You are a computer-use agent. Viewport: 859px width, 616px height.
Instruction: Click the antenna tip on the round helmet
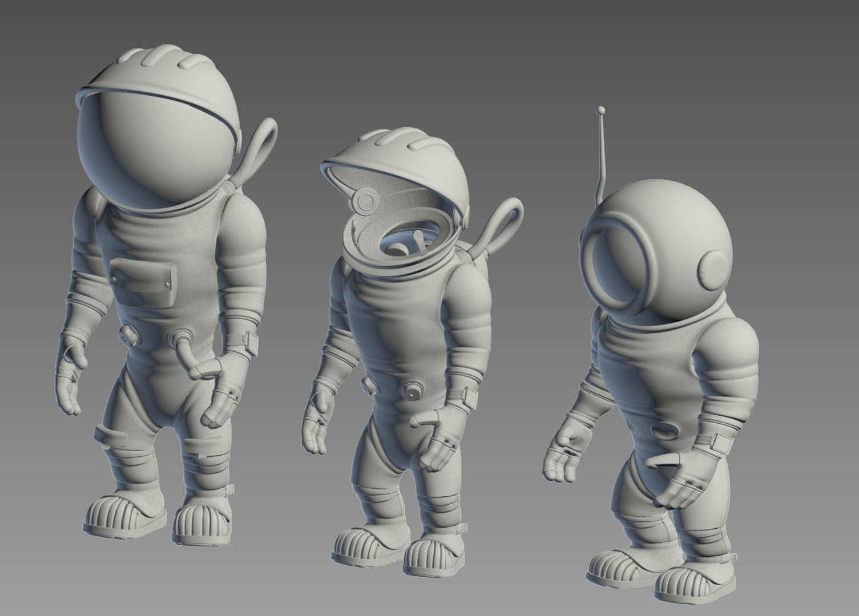point(600,110)
